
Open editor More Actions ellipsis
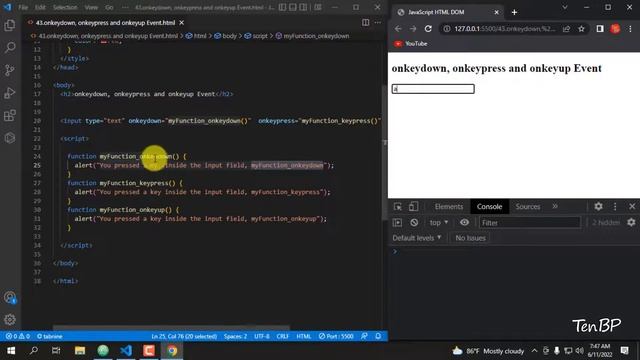[x=378, y=22]
